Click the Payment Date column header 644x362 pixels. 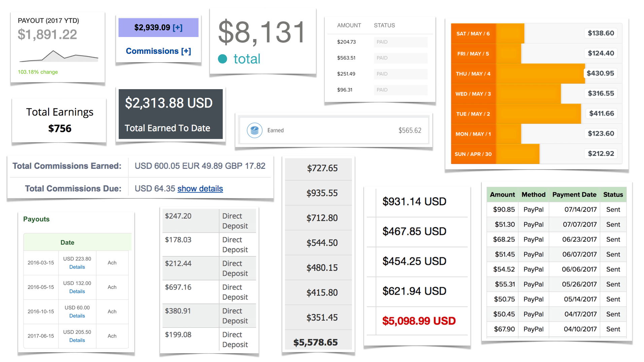tap(574, 195)
